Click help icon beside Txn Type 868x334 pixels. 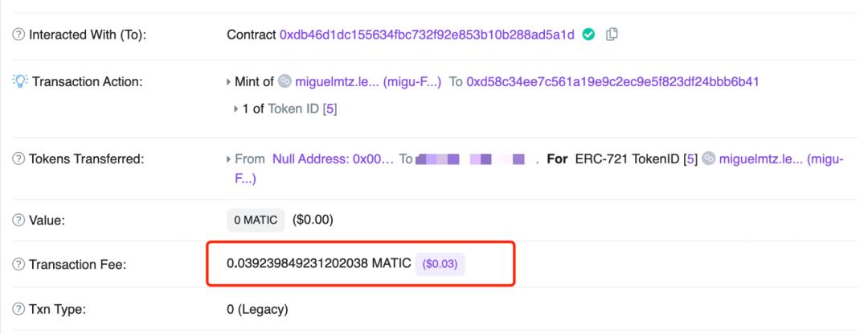[x=18, y=309]
